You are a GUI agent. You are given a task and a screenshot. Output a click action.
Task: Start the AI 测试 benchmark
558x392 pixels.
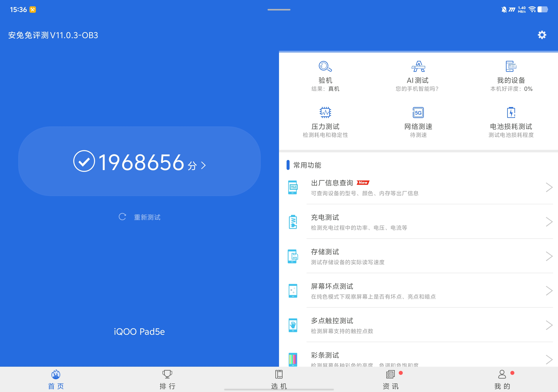pyautogui.click(x=418, y=67)
